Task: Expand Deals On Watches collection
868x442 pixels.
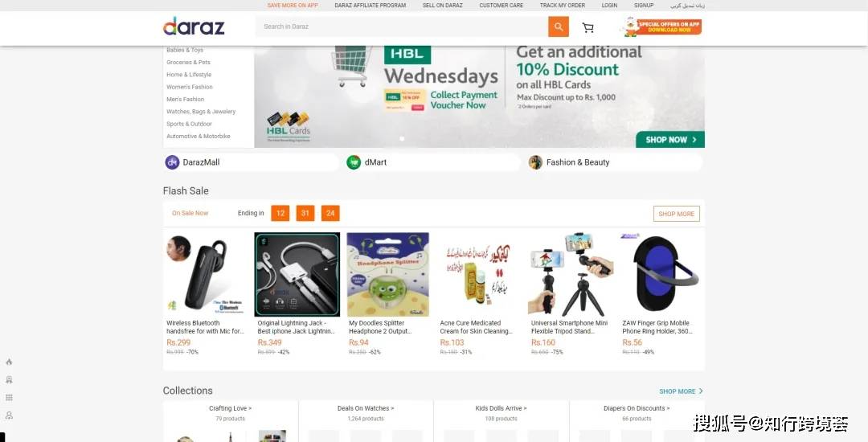Action: [x=366, y=408]
